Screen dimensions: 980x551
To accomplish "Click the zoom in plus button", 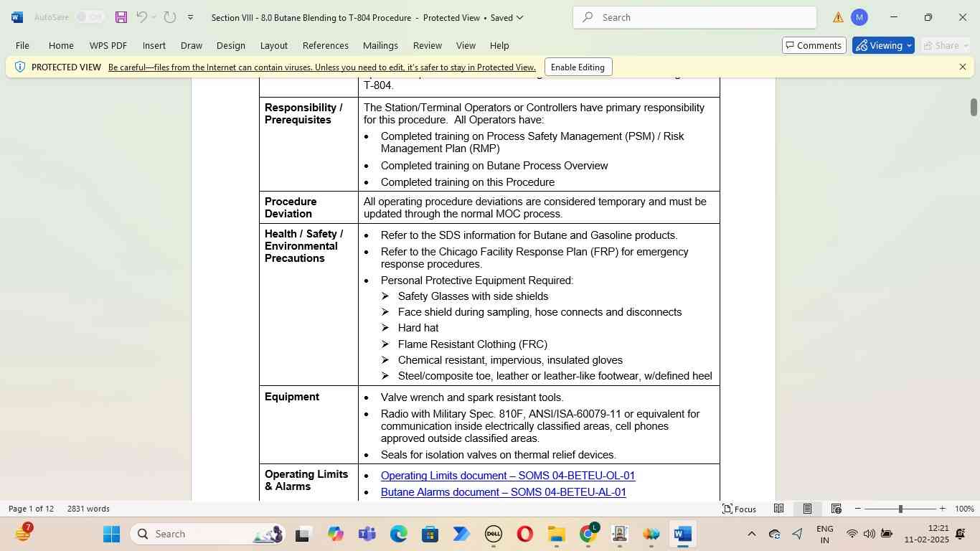I will (943, 509).
